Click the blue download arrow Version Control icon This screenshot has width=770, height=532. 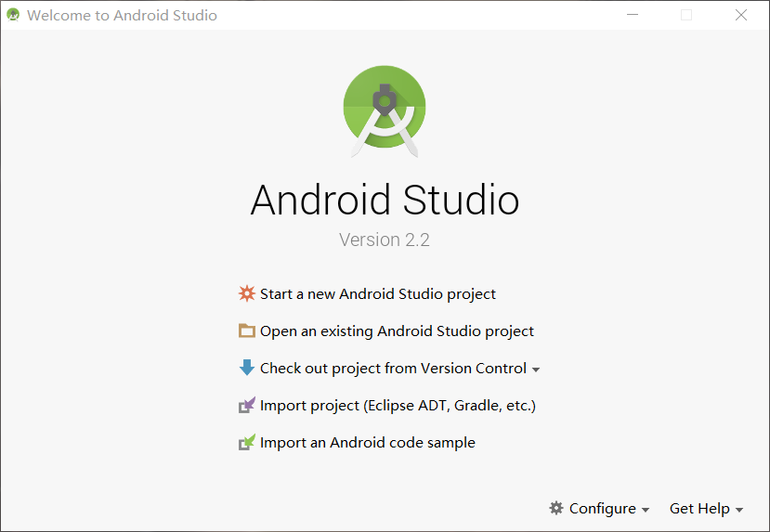click(246, 368)
